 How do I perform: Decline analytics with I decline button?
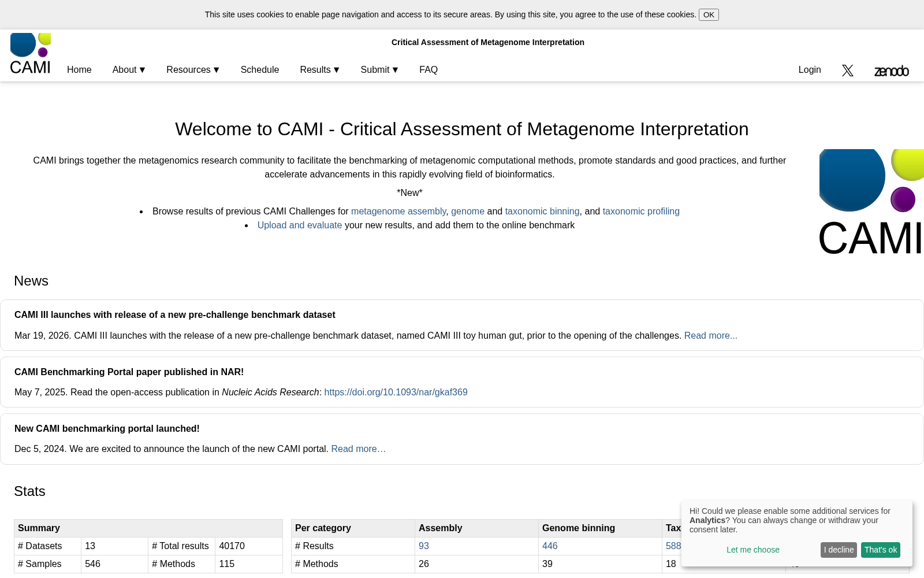point(839,550)
